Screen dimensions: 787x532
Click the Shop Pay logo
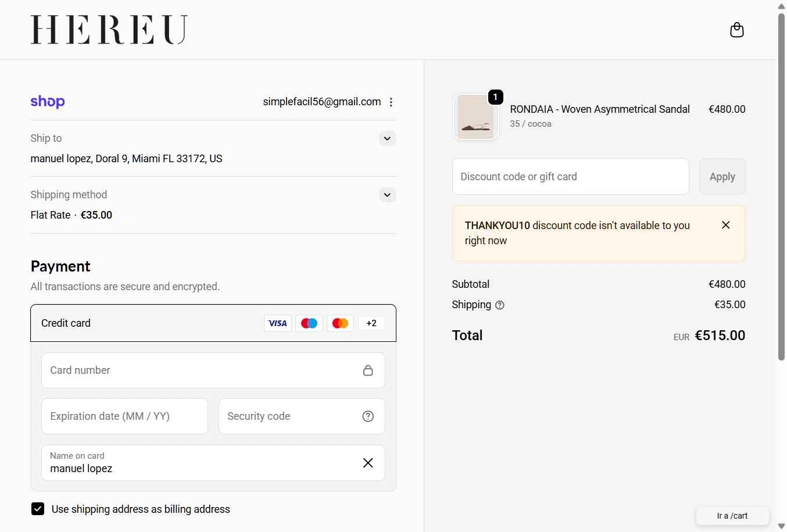(x=48, y=102)
